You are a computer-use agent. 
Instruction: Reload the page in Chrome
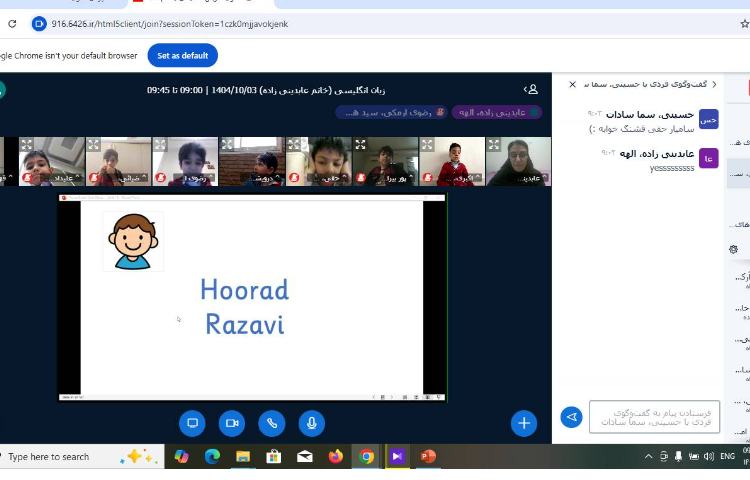(12, 24)
